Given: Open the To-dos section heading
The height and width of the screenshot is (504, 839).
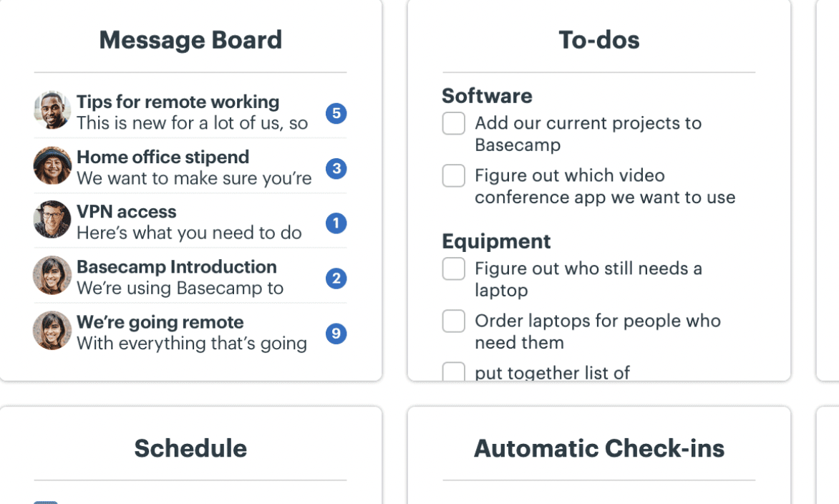Looking at the screenshot, I should (x=598, y=40).
